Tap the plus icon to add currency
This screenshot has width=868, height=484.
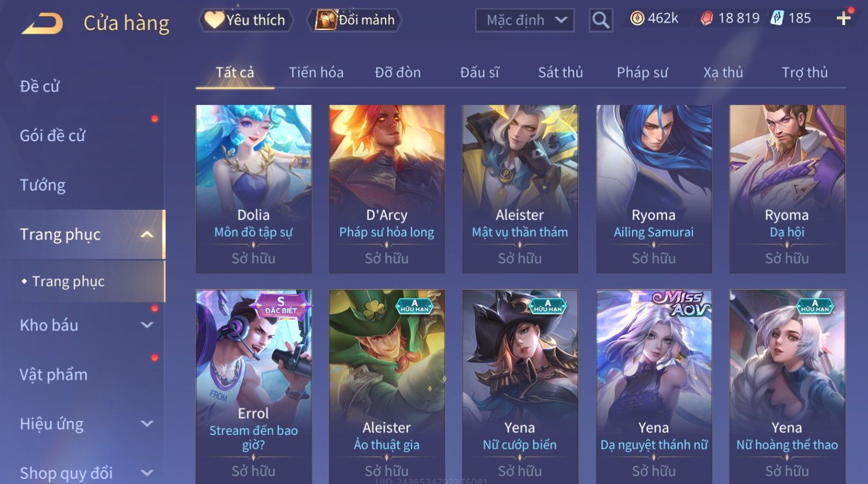pos(843,18)
